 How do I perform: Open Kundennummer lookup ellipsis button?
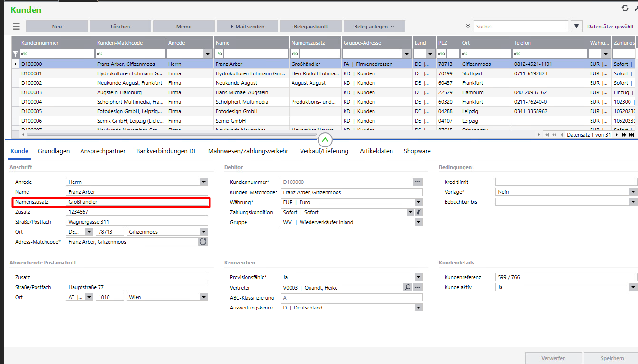tap(418, 182)
